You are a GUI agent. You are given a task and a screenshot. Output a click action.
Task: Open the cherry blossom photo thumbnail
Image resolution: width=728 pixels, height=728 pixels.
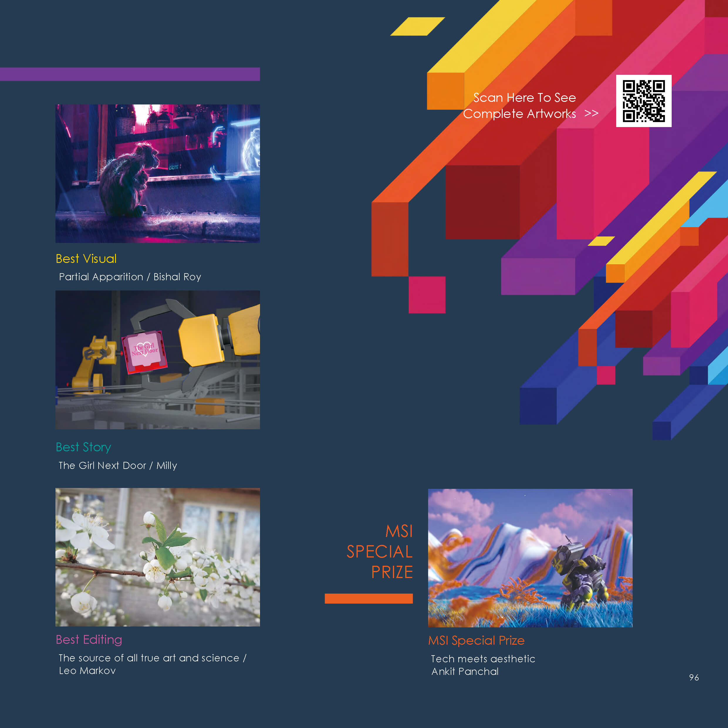158,557
